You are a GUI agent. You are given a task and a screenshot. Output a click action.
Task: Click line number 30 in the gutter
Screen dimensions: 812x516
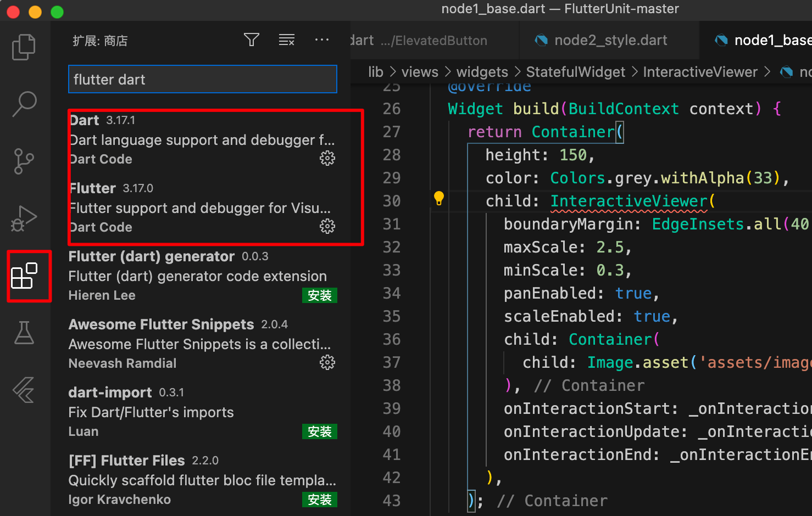tap(392, 201)
